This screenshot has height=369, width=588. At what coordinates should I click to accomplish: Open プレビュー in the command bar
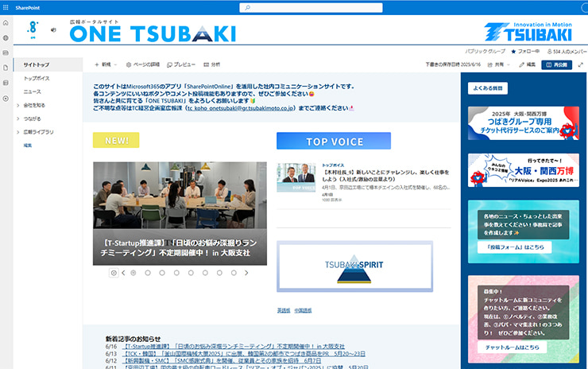180,64
